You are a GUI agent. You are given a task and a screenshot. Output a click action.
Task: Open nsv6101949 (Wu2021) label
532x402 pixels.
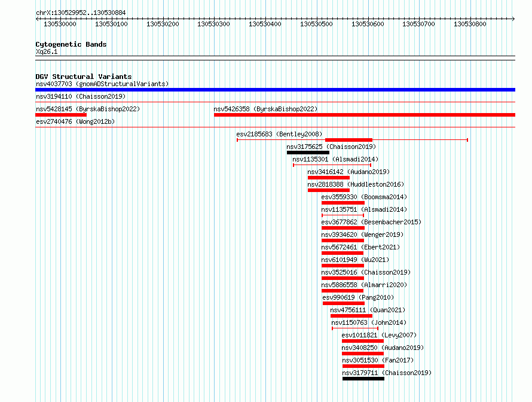(x=355, y=260)
